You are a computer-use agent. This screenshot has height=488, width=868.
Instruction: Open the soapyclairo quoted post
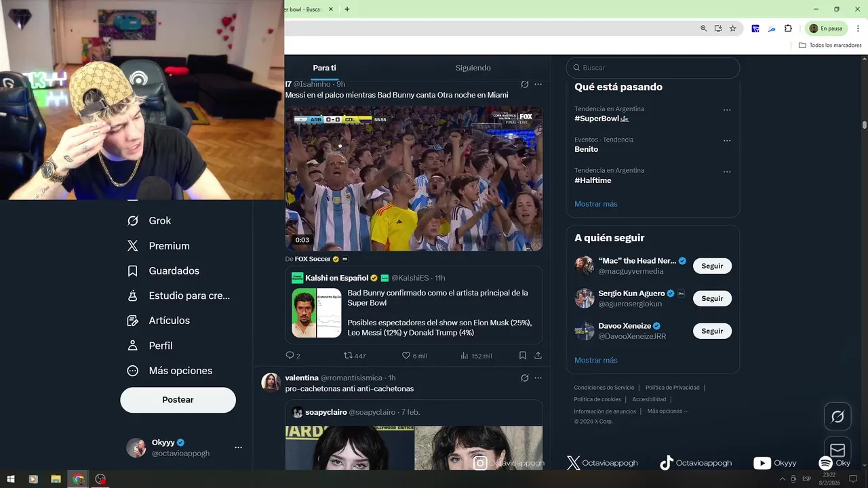[x=414, y=435]
